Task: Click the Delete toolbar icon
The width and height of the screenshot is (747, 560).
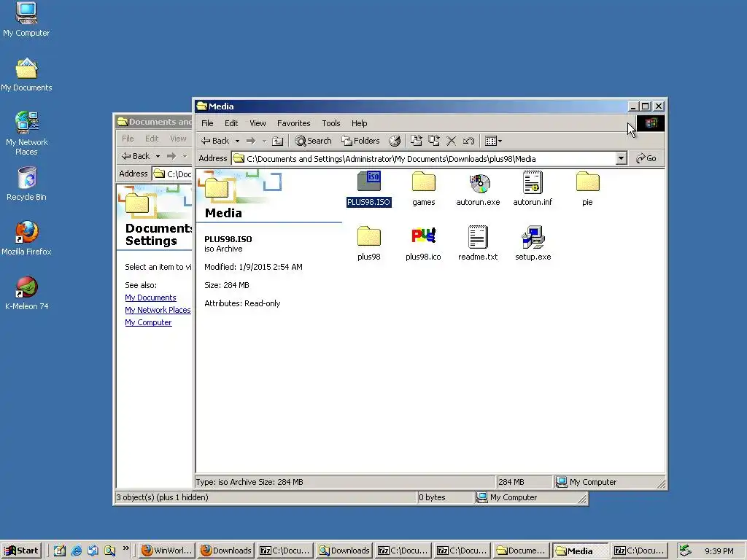Action: [451, 141]
